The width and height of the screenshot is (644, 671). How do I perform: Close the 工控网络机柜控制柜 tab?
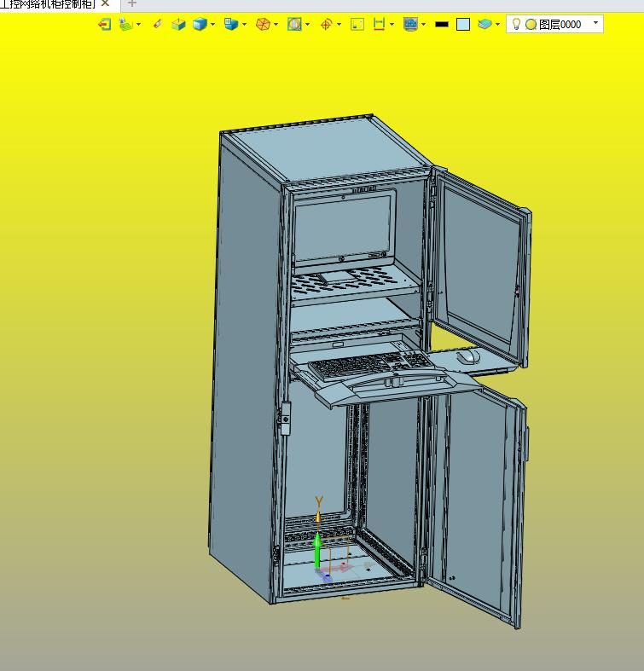click(105, 3)
